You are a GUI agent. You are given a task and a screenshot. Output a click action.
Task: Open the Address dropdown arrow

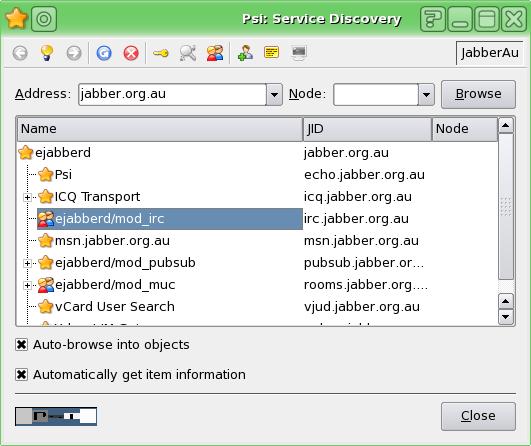[274, 94]
